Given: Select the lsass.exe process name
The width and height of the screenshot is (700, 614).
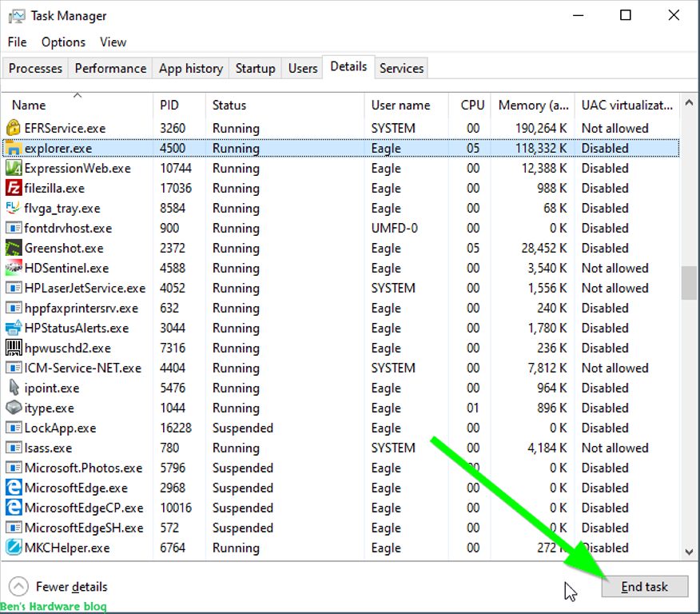Looking at the screenshot, I should point(48,448).
